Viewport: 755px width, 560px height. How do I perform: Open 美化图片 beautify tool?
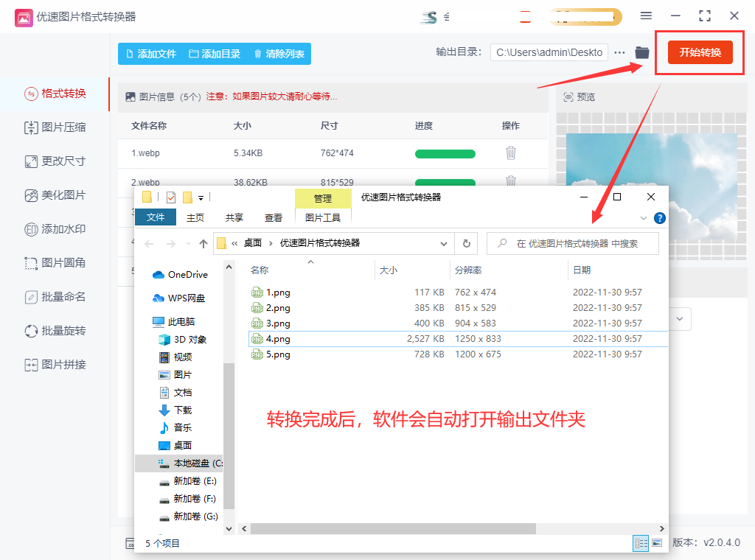(55, 195)
